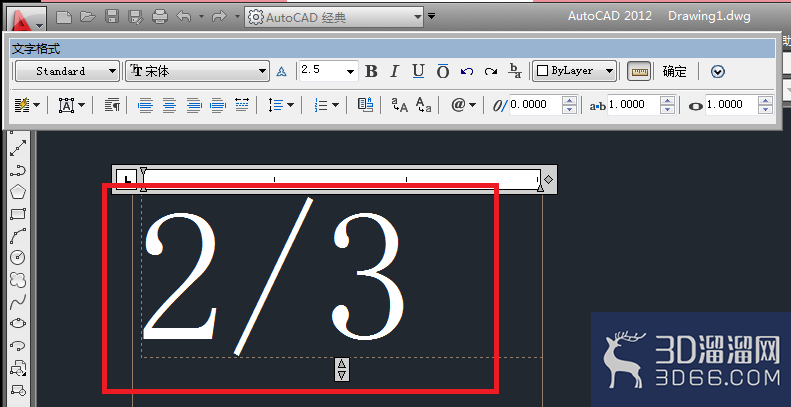Screen dimensions: 791x407
Task: Open paragraph settings dialog
Action: click(112, 105)
